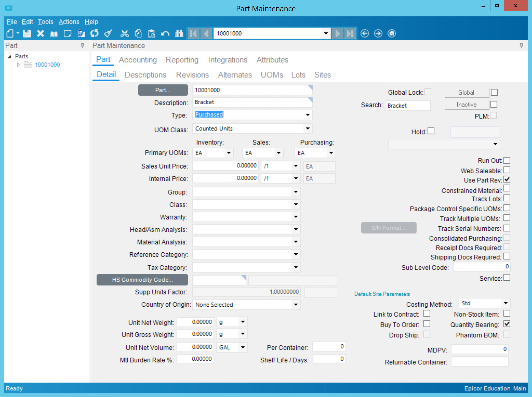Click the Default Site Parameters link
Image resolution: width=532 pixels, height=397 pixels.
tap(382, 294)
